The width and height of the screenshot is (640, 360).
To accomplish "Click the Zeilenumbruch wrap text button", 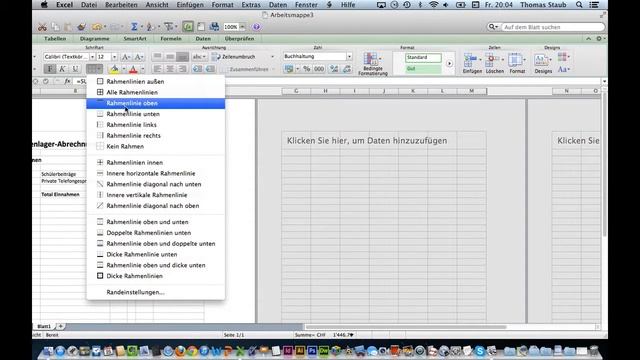I will coord(234,57).
